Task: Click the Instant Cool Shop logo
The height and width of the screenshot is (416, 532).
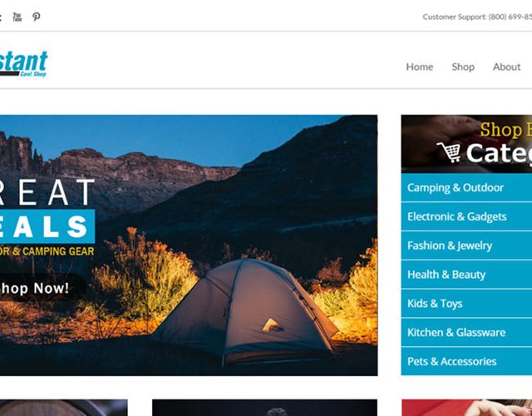Action: coord(23,64)
